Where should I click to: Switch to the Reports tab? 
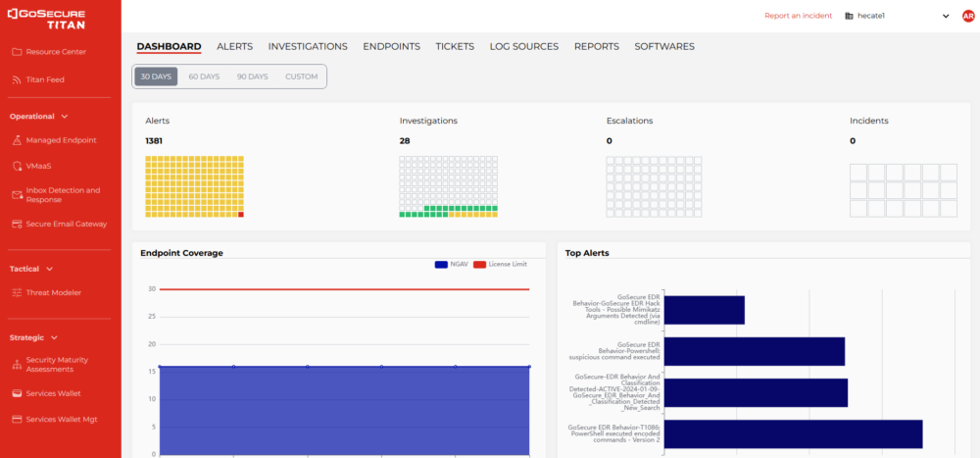597,46
